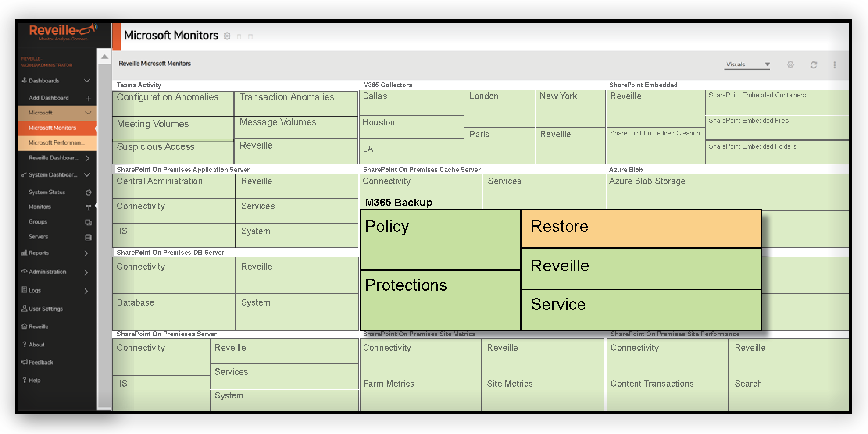Click the Houston collector tile
This screenshot has width=868, height=434.
tap(412, 128)
